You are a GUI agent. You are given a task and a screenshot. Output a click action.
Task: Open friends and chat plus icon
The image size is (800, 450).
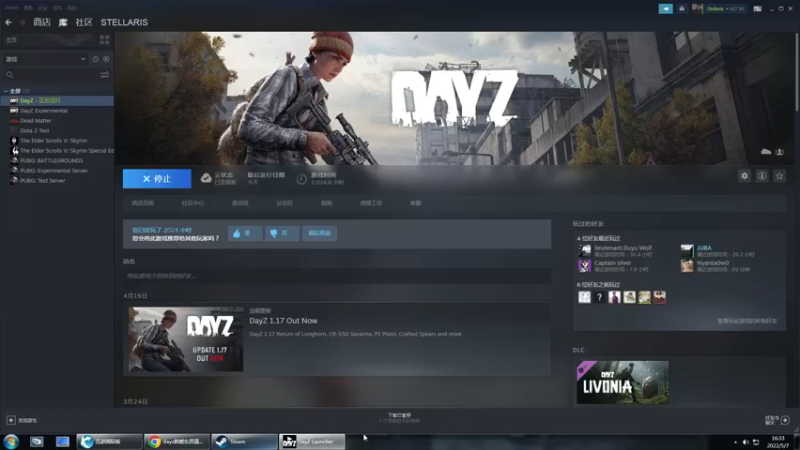point(785,420)
